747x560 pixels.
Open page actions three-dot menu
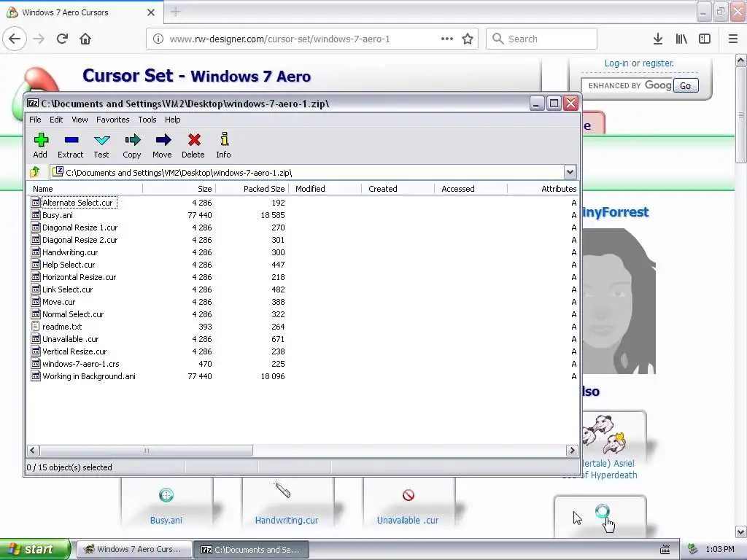[447, 39]
